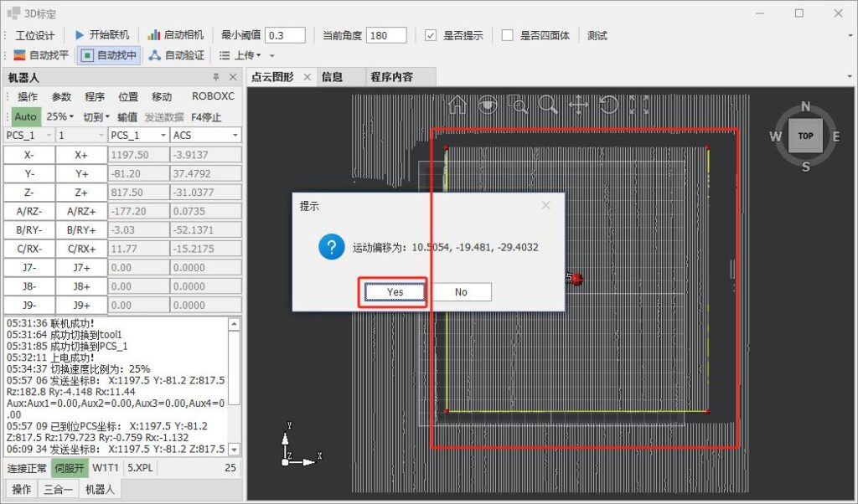Uncheck the 是否提示 checkbox
This screenshot has height=504, width=858.
[x=431, y=35]
